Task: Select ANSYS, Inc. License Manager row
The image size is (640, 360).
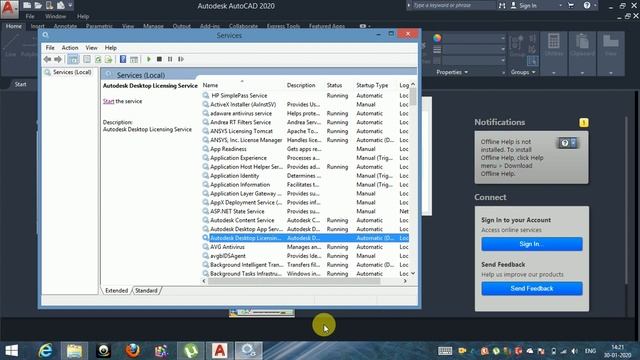Action: 305,140
